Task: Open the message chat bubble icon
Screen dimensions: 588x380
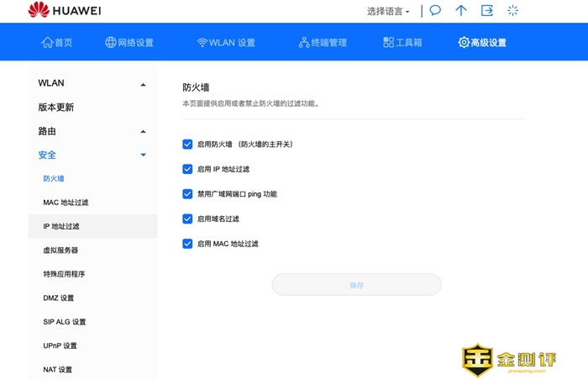Action: click(x=435, y=11)
